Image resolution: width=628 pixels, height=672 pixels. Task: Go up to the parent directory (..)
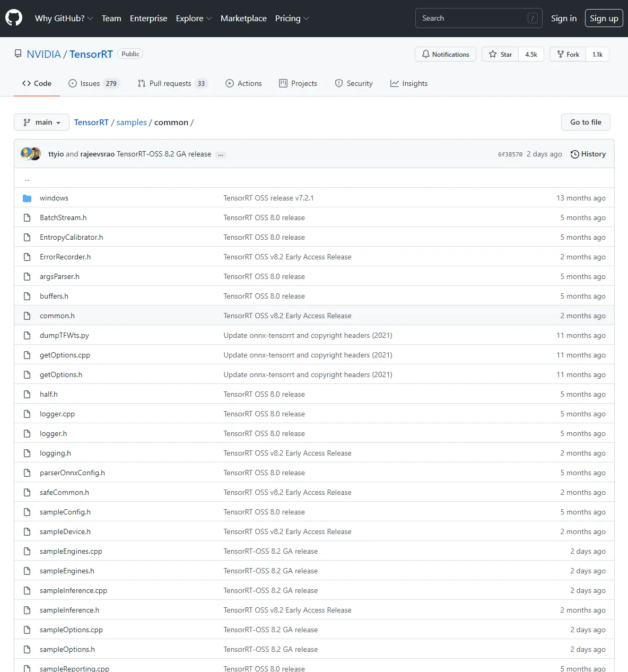pyautogui.click(x=27, y=179)
